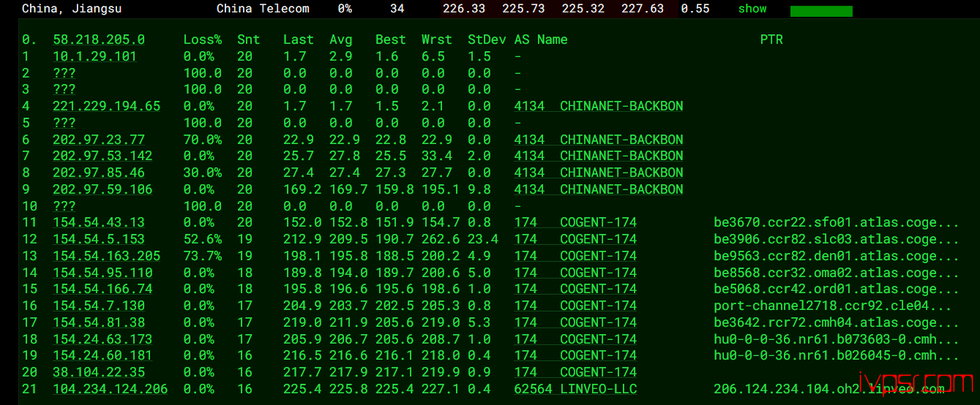Viewport: 980px width, 405px height.
Task: Open hop 1 IP 10.1.29.101
Action: point(94,56)
